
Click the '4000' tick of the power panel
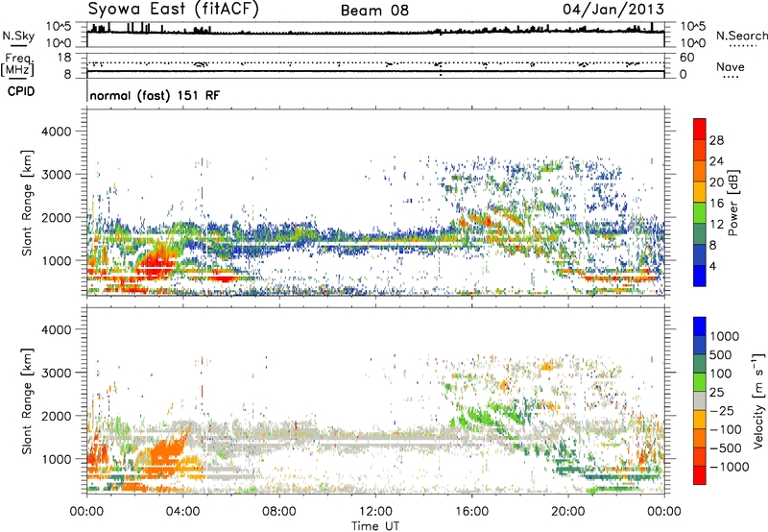click(x=56, y=132)
